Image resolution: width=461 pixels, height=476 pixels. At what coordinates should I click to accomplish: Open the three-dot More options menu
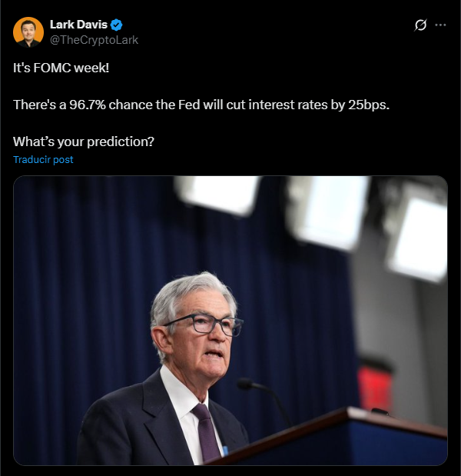[440, 25]
